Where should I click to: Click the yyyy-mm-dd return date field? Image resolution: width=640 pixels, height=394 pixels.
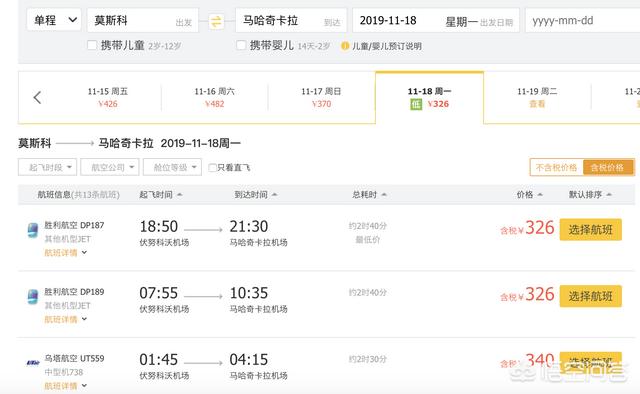point(583,20)
